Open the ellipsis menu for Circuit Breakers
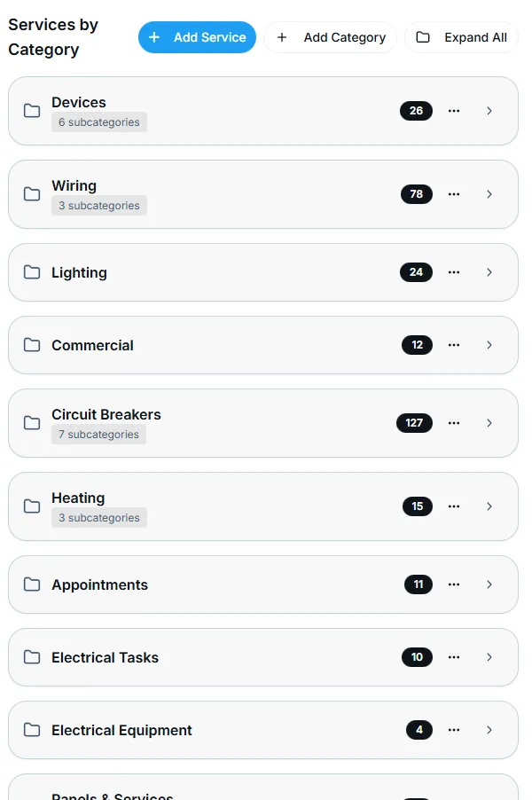This screenshot has width=532, height=800. (454, 423)
